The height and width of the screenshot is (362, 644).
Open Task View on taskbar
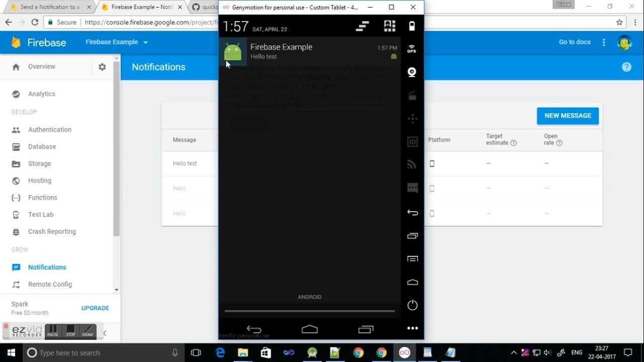[x=196, y=352]
